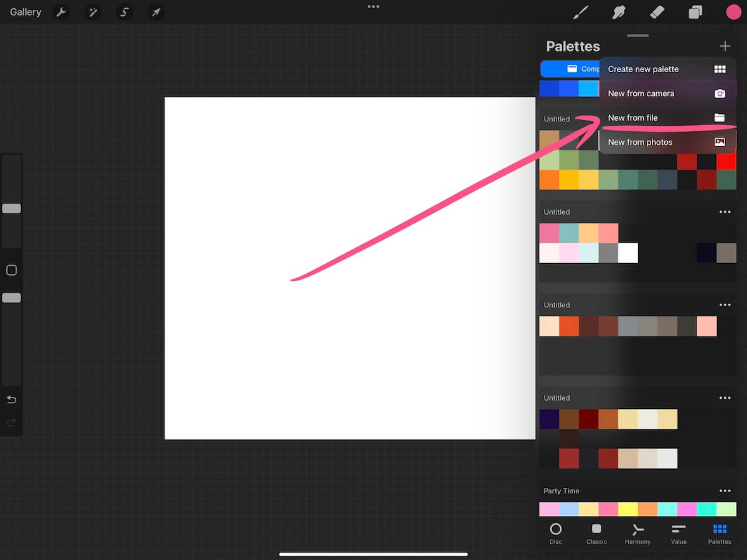Select the Selections tool
747x560 pixels.
124,12
